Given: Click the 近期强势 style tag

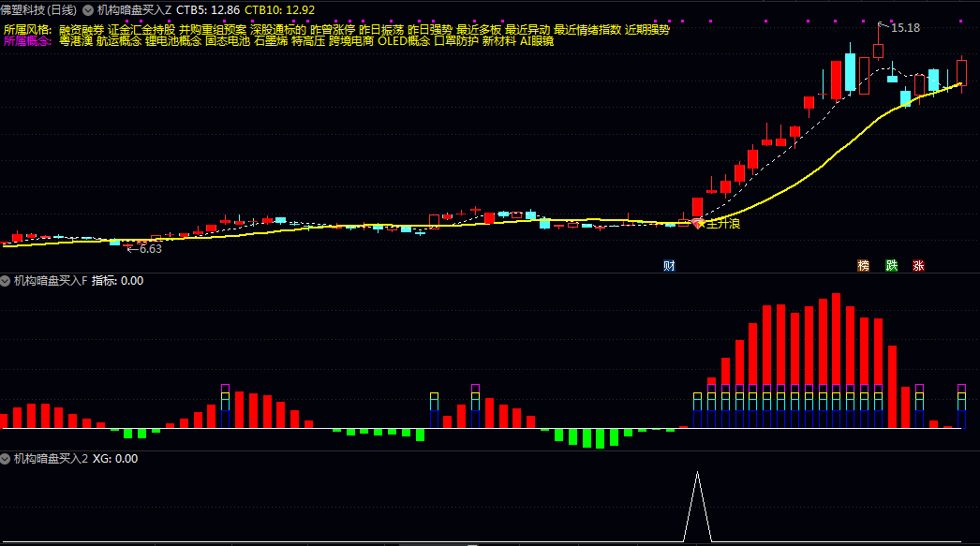Looking at the screenshot, I should click(647, 30).
